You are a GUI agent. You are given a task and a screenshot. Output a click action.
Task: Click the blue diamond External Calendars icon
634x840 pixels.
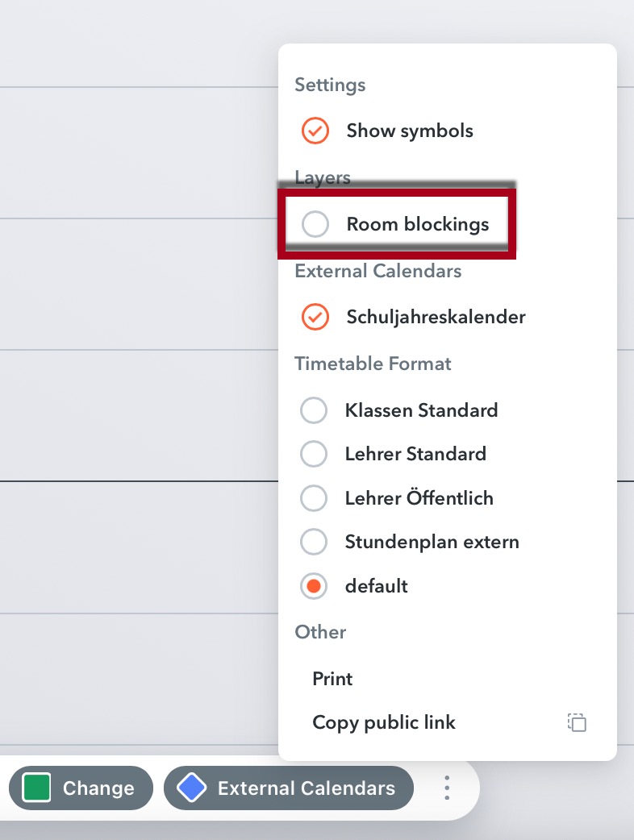[191, 788]
